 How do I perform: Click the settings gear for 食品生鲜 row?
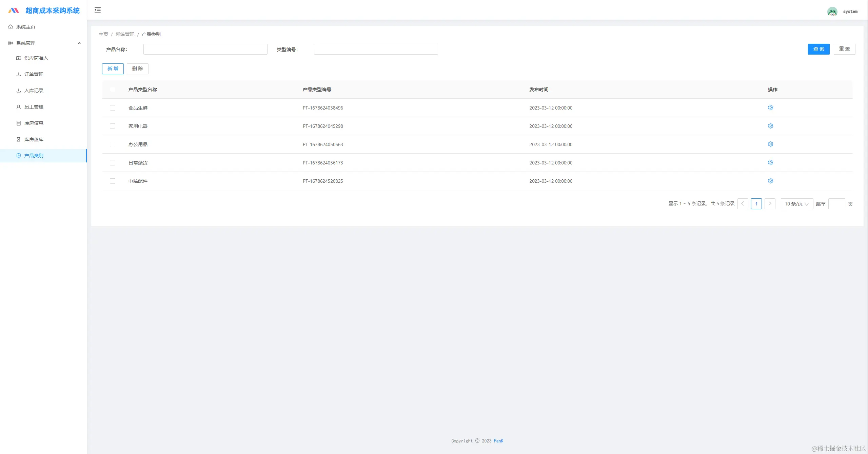770,107
